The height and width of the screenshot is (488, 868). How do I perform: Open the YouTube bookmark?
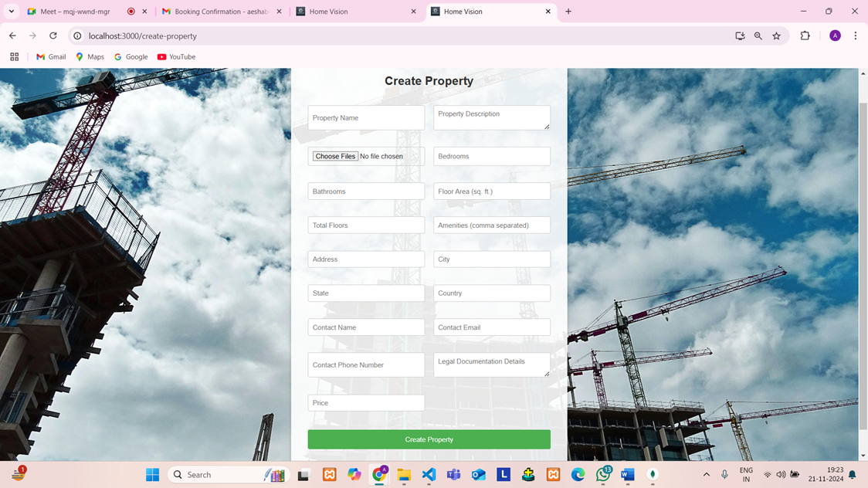click(x=176, y=56)
